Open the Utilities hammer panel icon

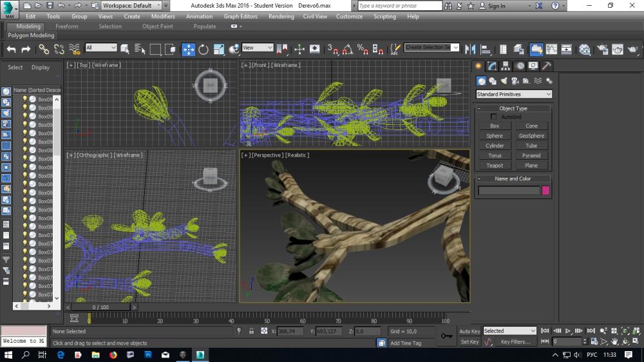[x=547, y=66]
